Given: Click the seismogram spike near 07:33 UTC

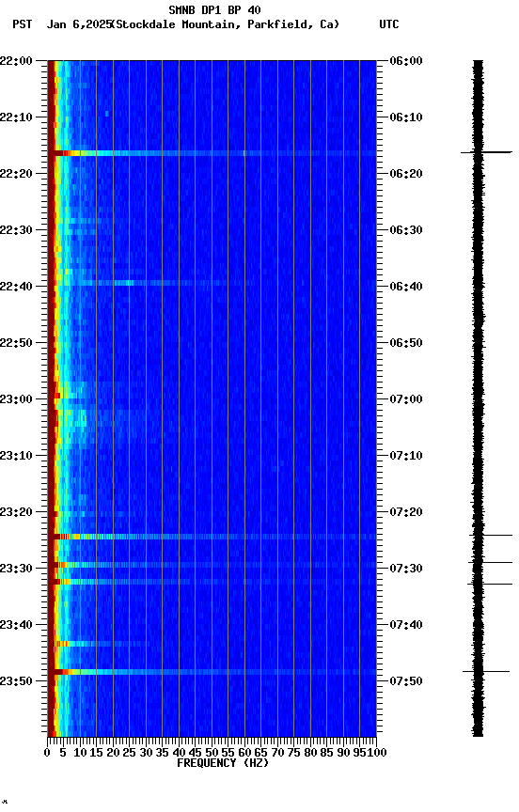Looking at the screenshot, I should tap(490, 585).
